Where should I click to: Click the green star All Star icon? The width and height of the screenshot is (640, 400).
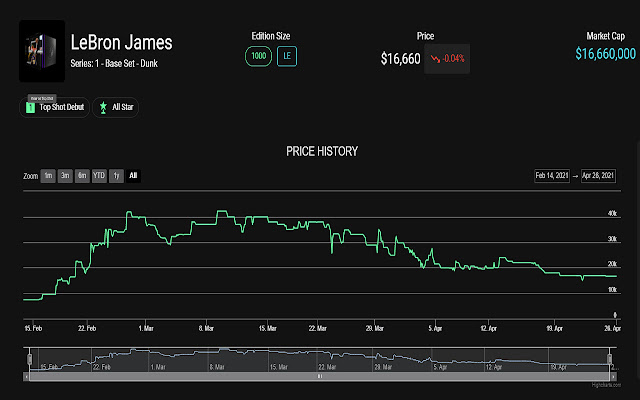point(103,108)
